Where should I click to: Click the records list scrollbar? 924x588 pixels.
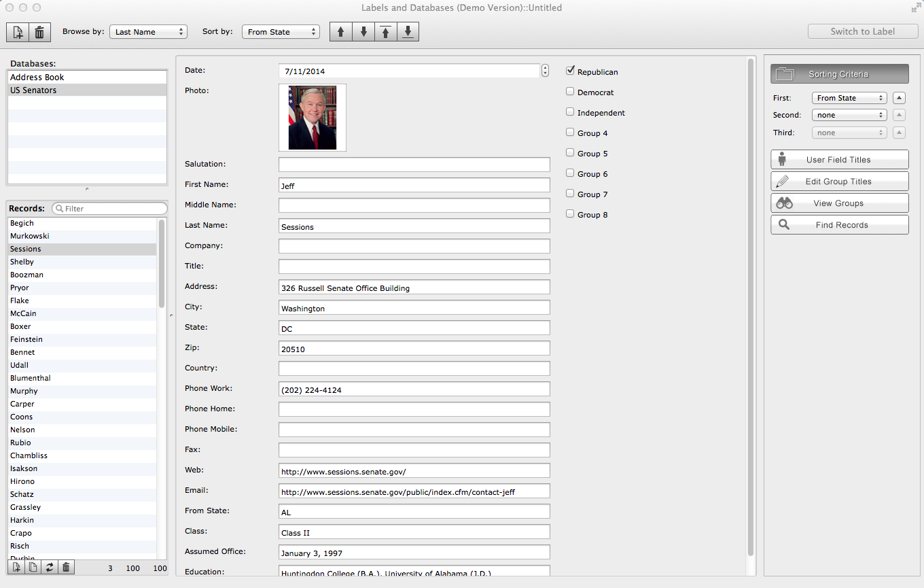pyautogui.click(x=162, y=263)
